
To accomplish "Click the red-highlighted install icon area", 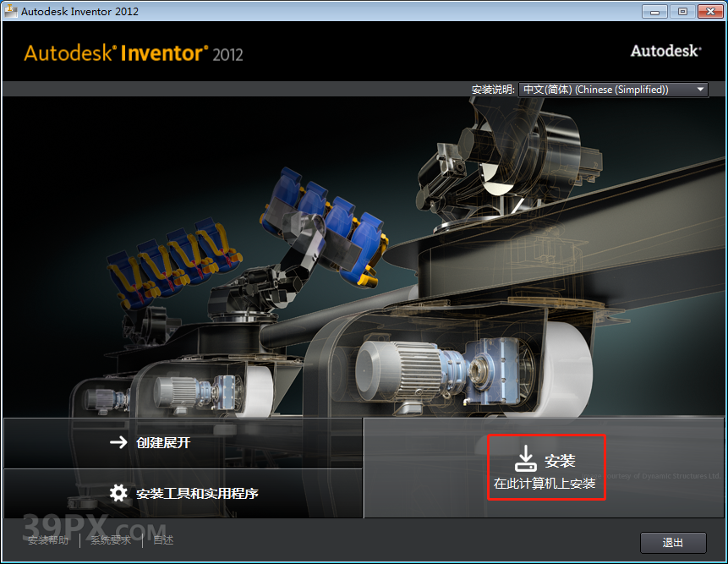I will click(546, 468).
